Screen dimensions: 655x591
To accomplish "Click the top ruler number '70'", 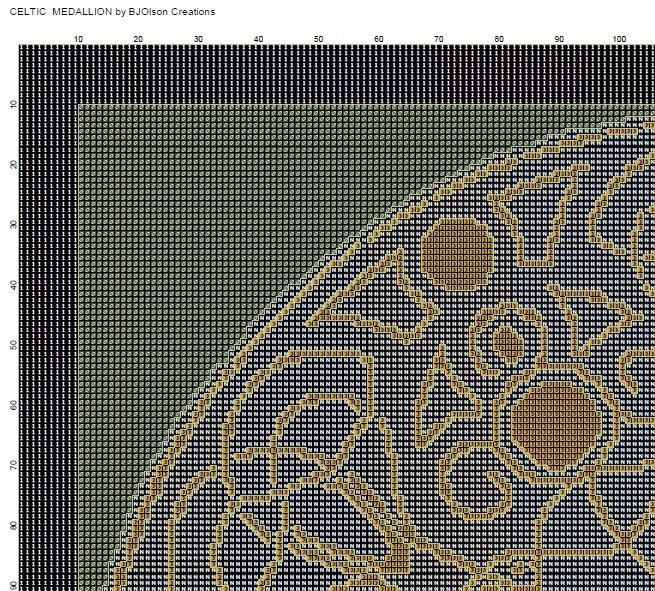I will tap(439, 39).
